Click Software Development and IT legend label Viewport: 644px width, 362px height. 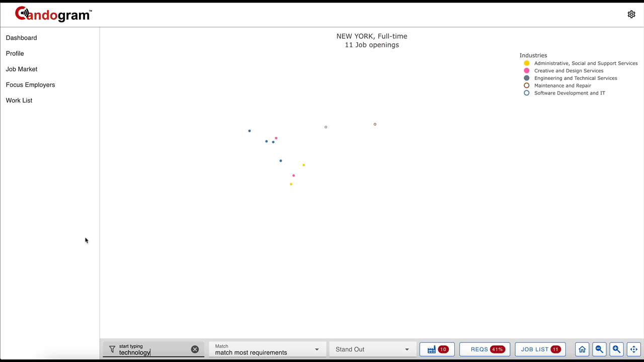tap(570, 93)
